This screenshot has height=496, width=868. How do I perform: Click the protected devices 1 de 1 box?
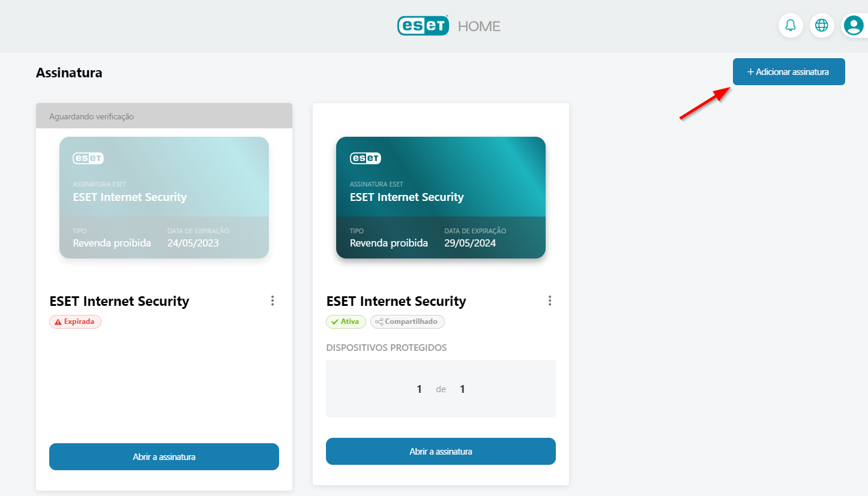441,389
